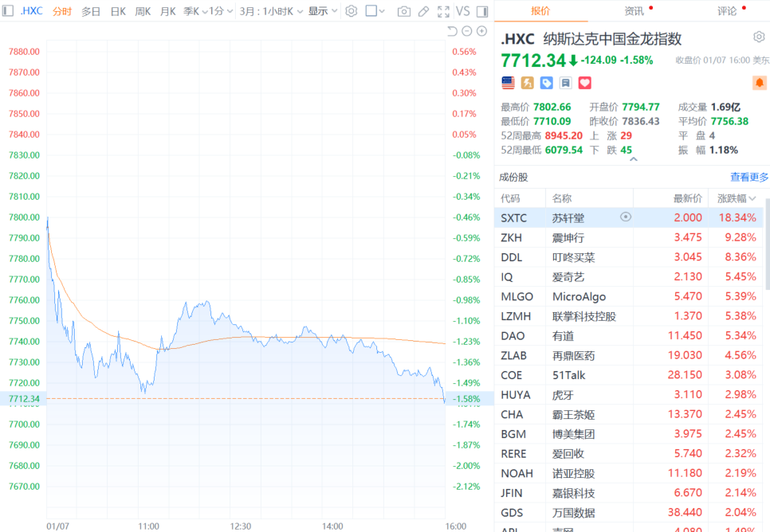Viewport: 770px width, 532px height.
Task: Zoom out the chart with minus icon
Action: (x=467, y=31)
